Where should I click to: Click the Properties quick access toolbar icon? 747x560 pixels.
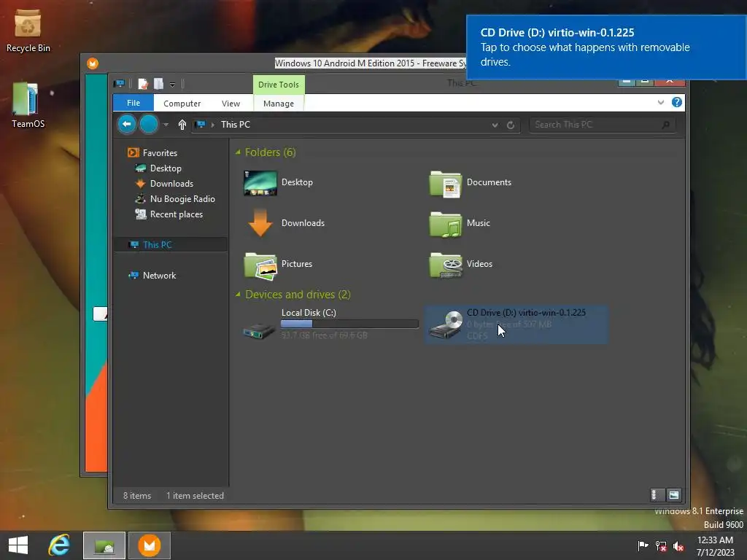click(x=143, y=85)
